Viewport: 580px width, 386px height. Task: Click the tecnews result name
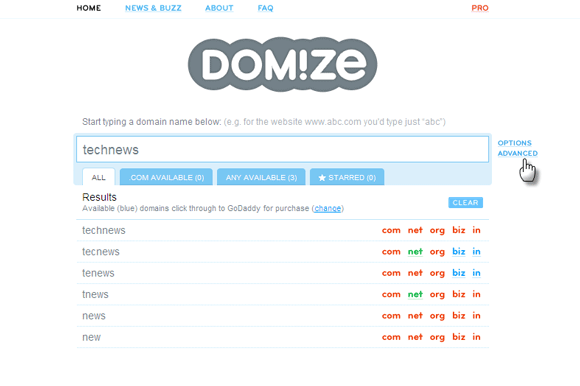[x=101, y=252]
